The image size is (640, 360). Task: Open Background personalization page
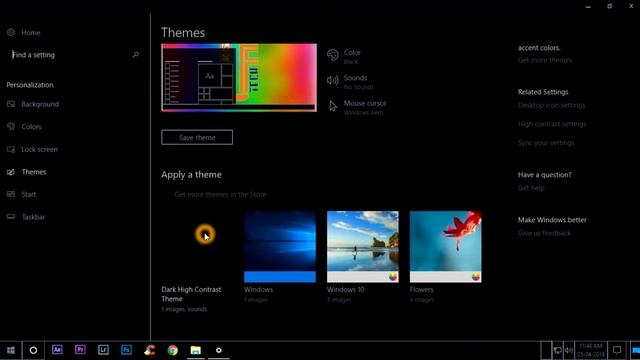(33, 104)
